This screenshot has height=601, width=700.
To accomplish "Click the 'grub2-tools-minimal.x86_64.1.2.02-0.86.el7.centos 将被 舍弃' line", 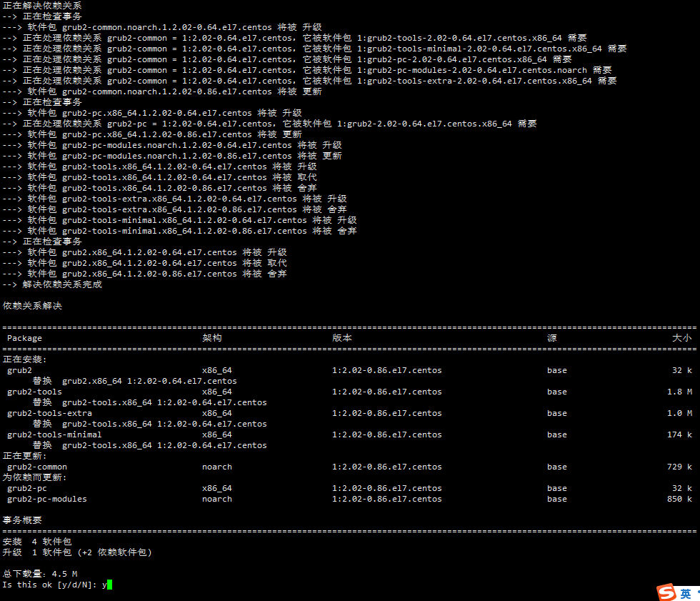I will tap(180, 231).
